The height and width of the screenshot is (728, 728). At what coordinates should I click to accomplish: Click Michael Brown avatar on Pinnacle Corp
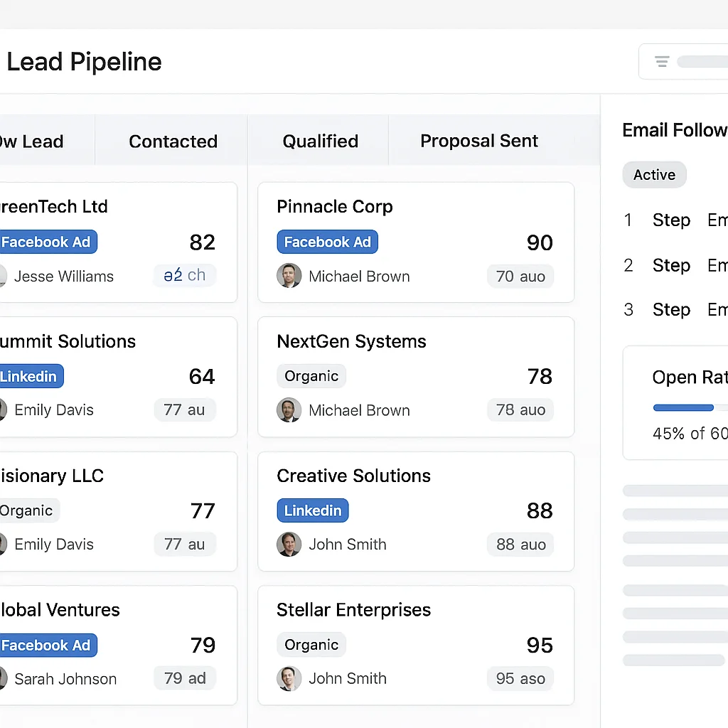(x=289, y=276)
